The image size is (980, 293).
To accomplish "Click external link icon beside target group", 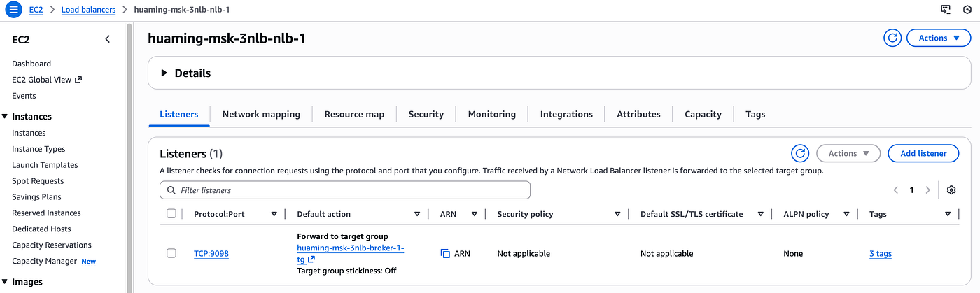I will pos(311,259).
